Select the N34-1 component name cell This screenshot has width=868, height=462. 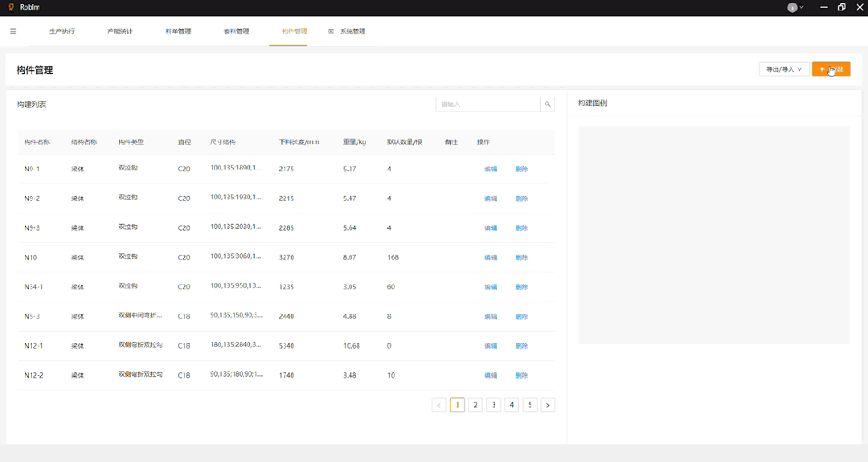pyautogui.click(x=33, y=287)
